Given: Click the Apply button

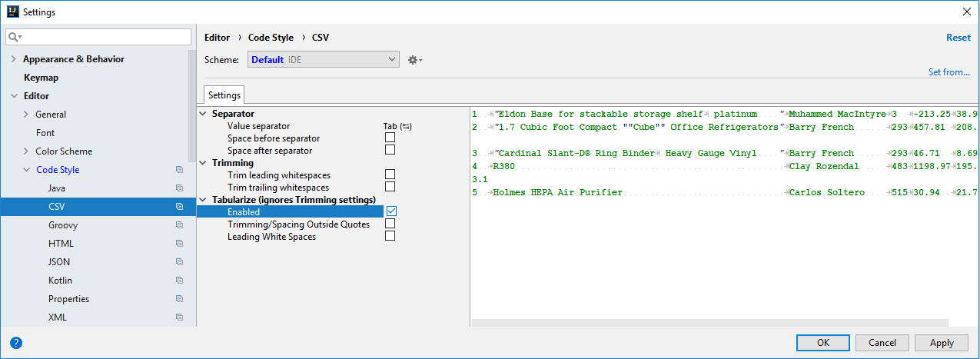Looking at the screenshot, I should click(x=942, y=343).
